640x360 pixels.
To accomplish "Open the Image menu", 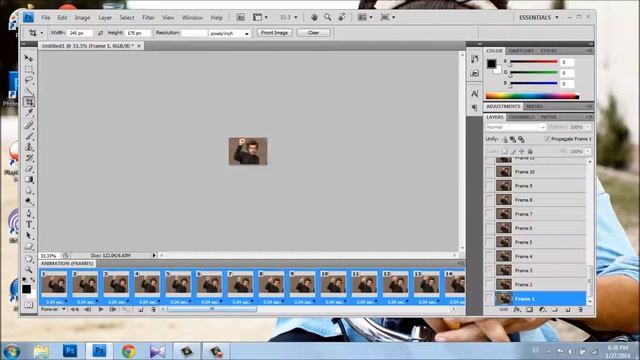I will click(x=82, y=18).
